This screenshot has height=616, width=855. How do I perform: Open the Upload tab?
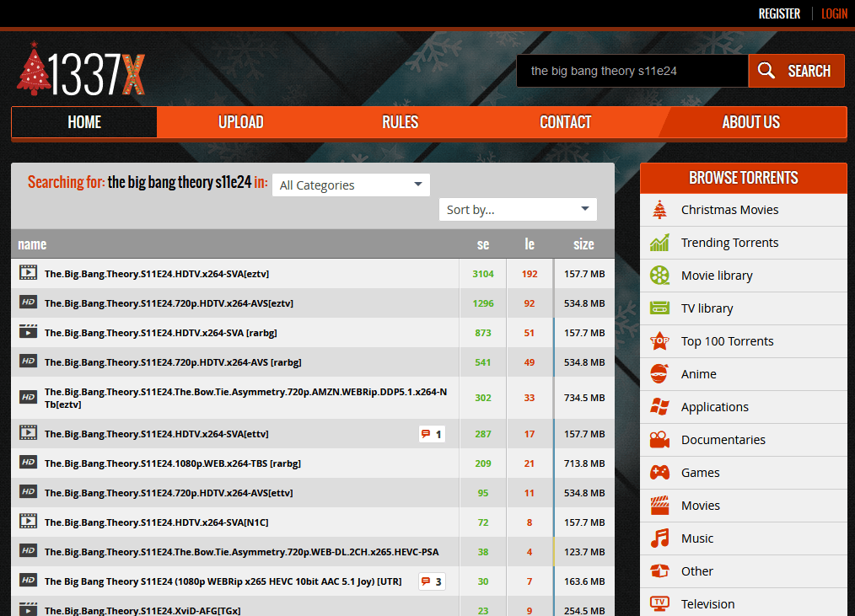click(x=241, y=122)
